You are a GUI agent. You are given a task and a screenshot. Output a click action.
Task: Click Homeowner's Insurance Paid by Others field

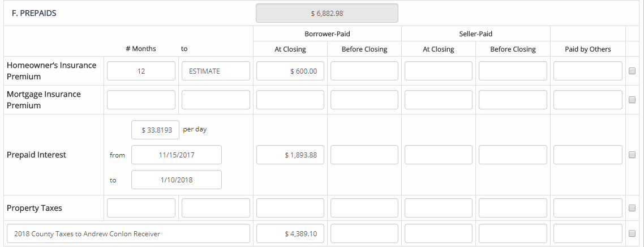pos(587,71)
